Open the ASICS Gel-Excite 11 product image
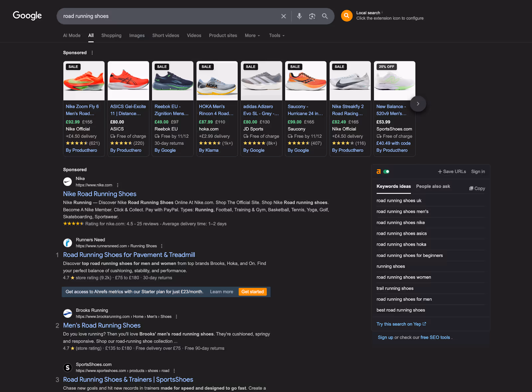The width and height of the screenshot is (532, 392). coord(128,81)
